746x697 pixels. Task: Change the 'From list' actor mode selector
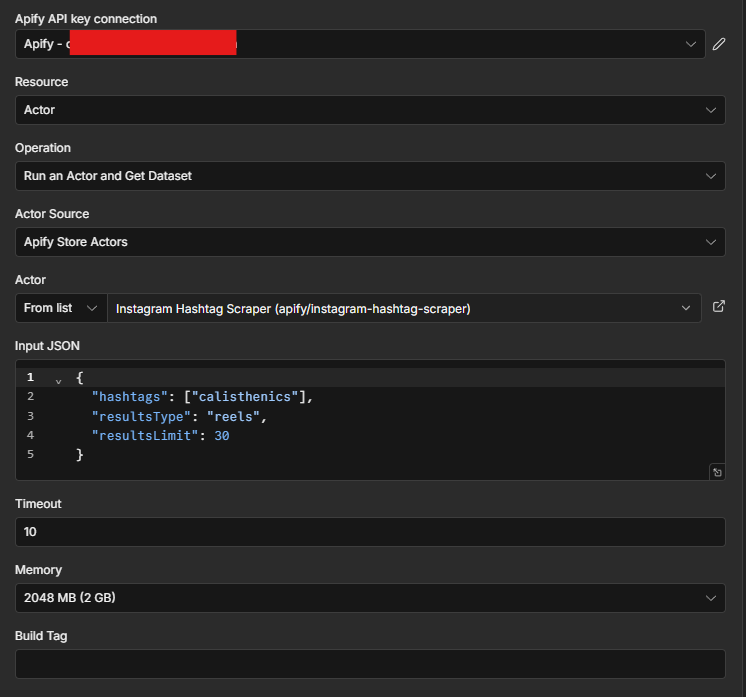(x=61, y=308)
